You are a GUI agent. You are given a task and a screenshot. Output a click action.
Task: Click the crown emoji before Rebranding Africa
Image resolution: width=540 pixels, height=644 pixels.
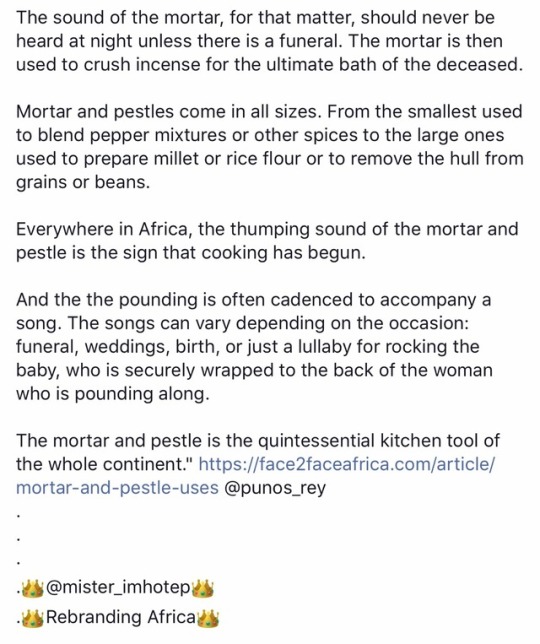coord(32,618)
